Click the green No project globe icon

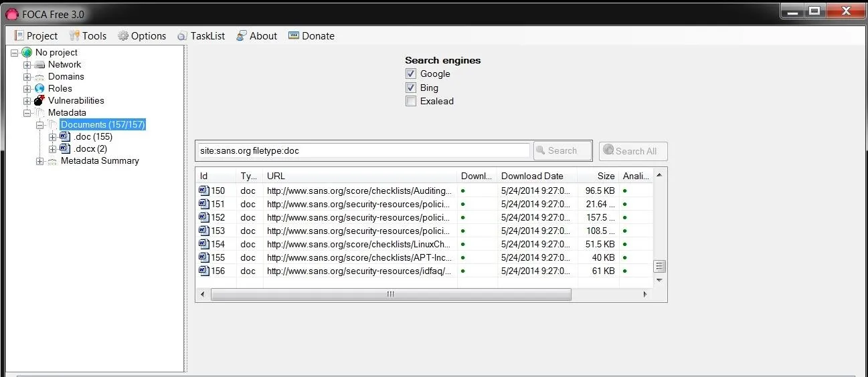[27, 52]
